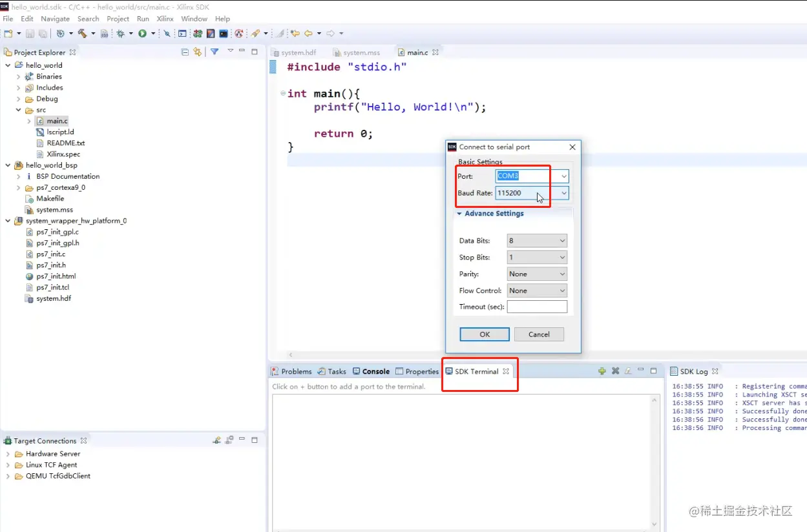Close the Project Explorer view tab X

click(x=72, y=52)
